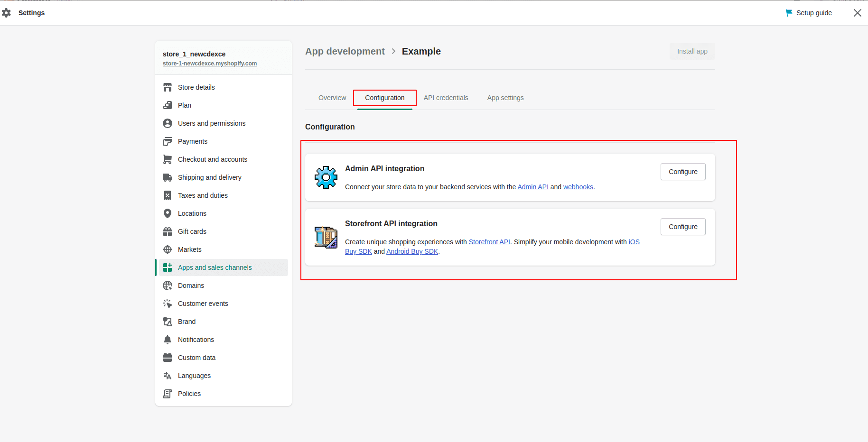Click the store_1_newcdexce store name
This screenshot has height=442, width=868.
click(194, 54)
